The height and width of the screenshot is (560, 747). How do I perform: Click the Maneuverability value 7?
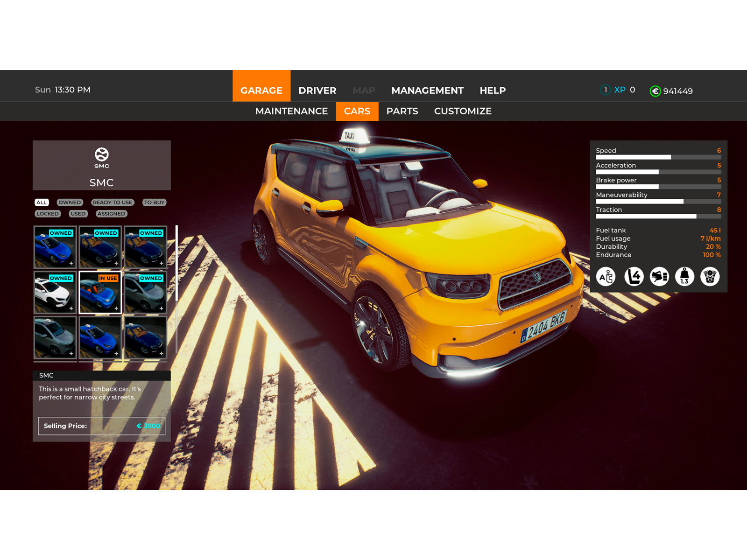719,195
